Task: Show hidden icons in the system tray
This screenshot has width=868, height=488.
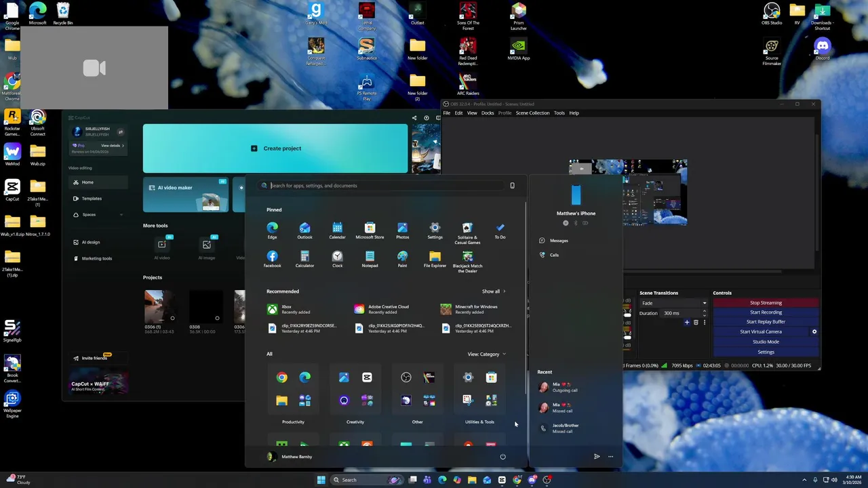Action: [805, 480]
